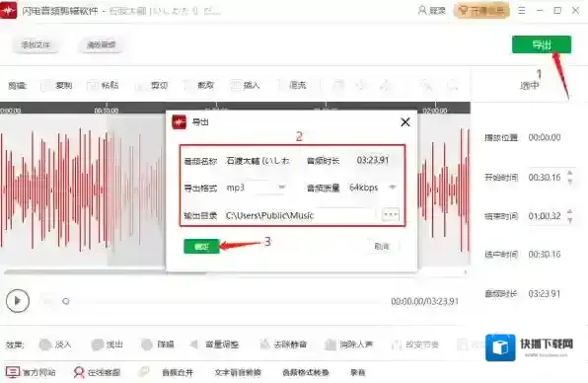Open the 导出格式 mp3 format dropdown

pyautogui.click(x=256, y=188)
